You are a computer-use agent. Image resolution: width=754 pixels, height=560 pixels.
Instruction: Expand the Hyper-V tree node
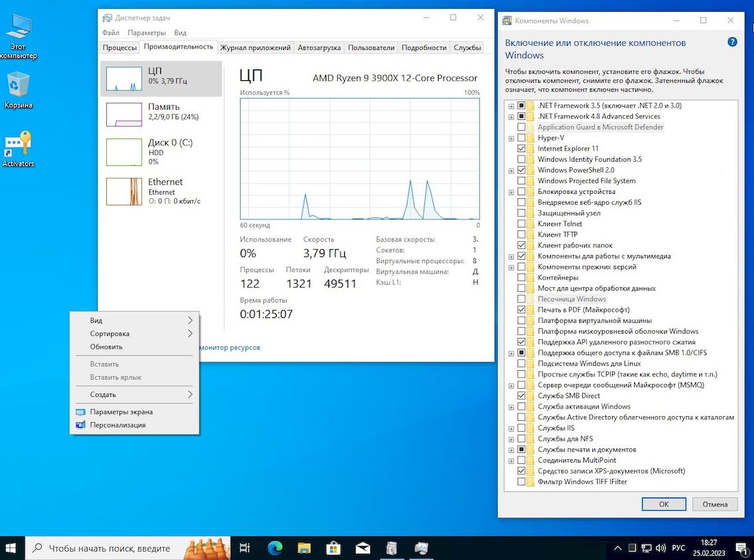pyautogui.click(x=511, y=138)
